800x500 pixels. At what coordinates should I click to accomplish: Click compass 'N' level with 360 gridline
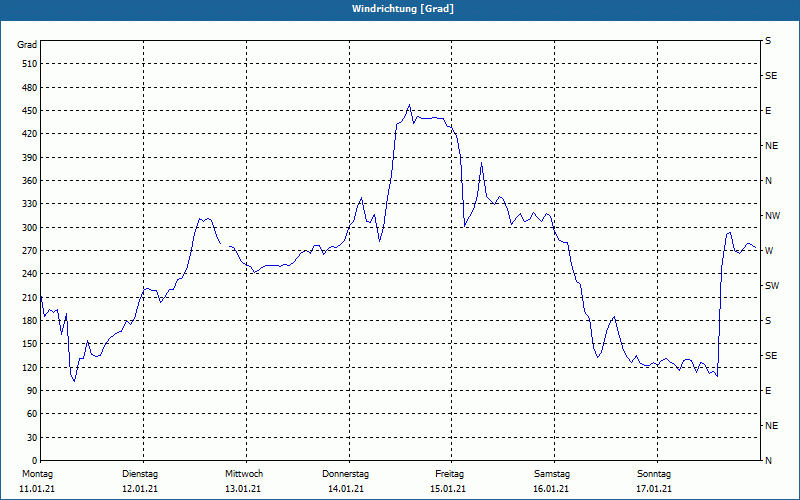point(768,181)
